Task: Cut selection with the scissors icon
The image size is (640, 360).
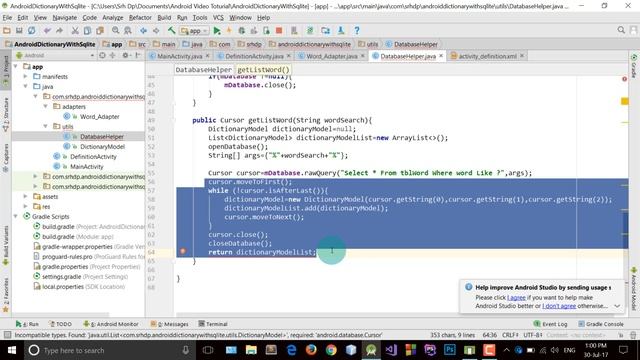Action: click(75, 31)
